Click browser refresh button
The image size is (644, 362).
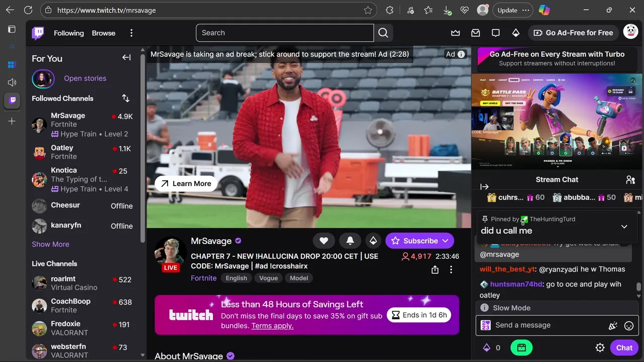(28, 10)
